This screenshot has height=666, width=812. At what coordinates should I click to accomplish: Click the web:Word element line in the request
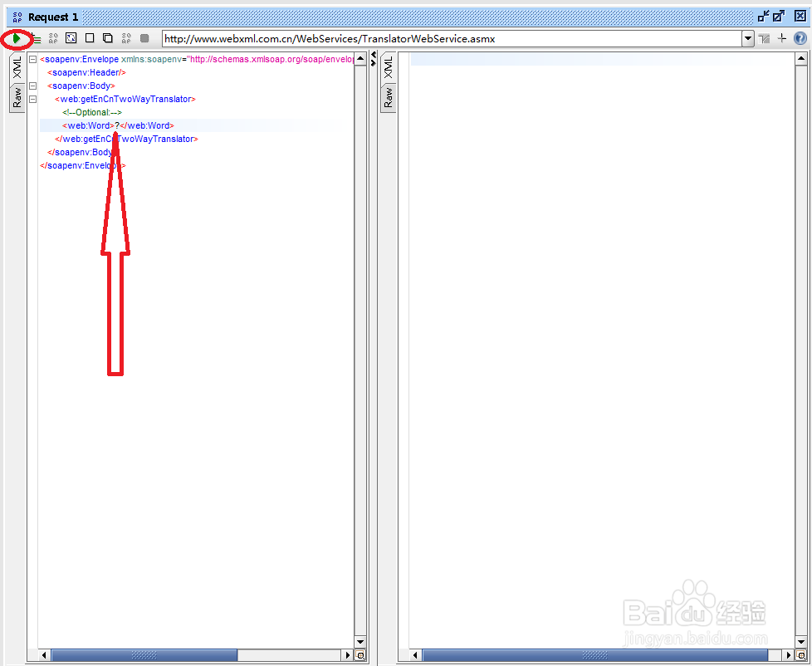[118, 125]
